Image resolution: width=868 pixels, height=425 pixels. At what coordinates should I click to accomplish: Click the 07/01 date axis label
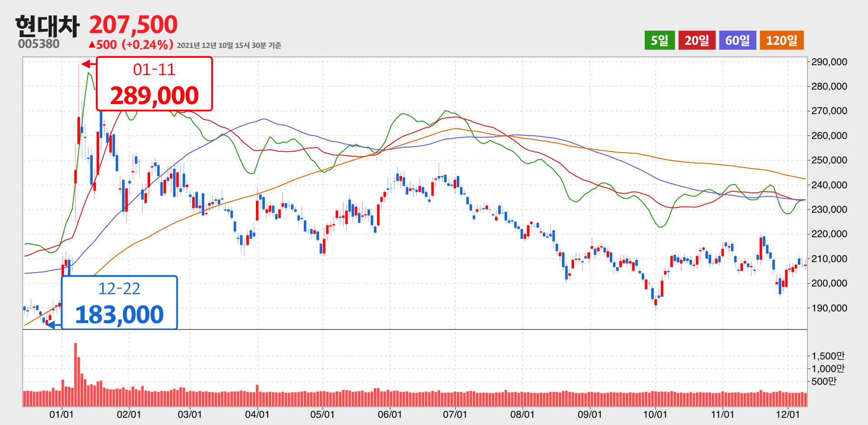point(455,414)
